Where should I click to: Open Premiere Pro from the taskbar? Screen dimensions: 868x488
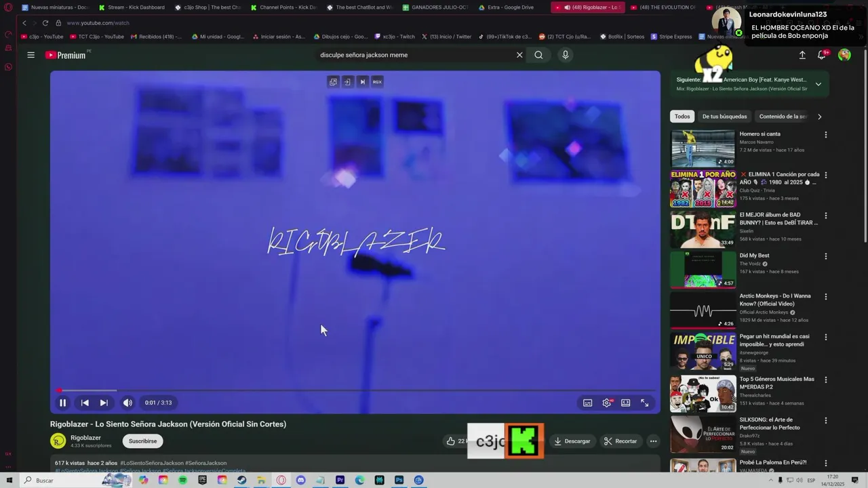coord(340,480)
